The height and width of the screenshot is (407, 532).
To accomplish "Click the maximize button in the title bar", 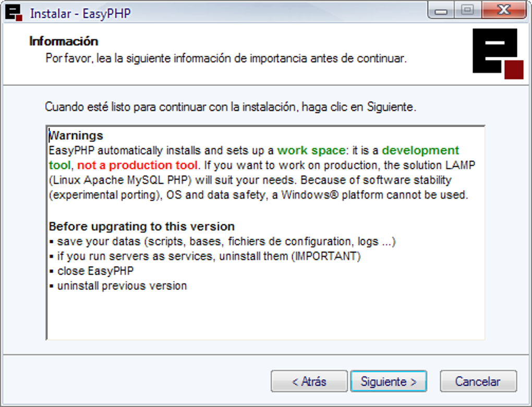I will [x=467, y=10].
